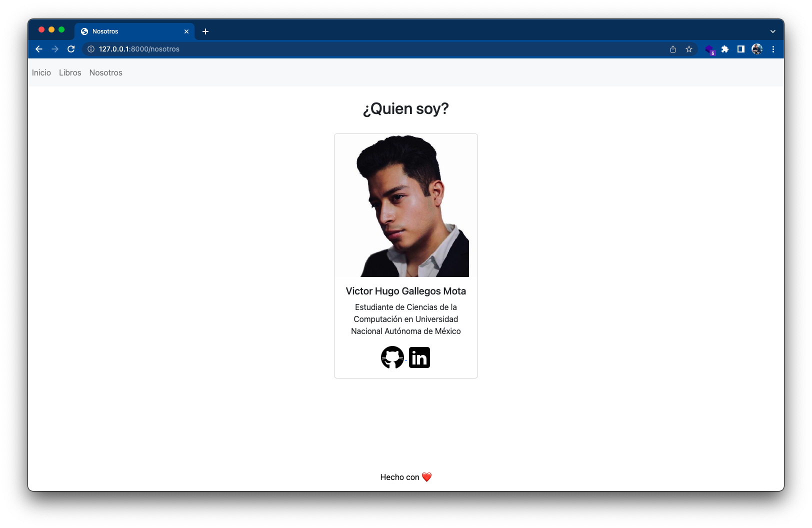Click the side panel icon in the toolbar

pyautogui.click(x=740, y=49)
